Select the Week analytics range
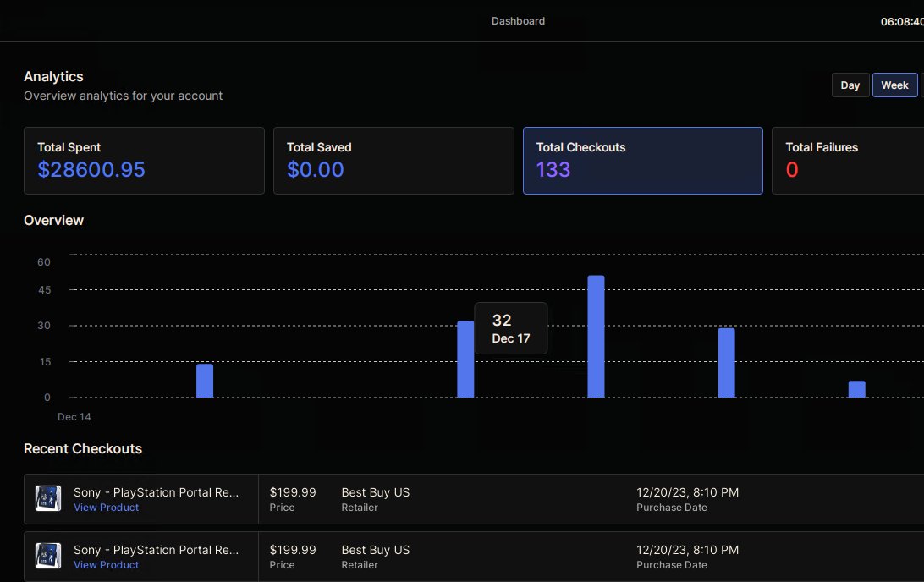This screenshot has height=582, width=924. pyautogui.click(x=894, y=85)
